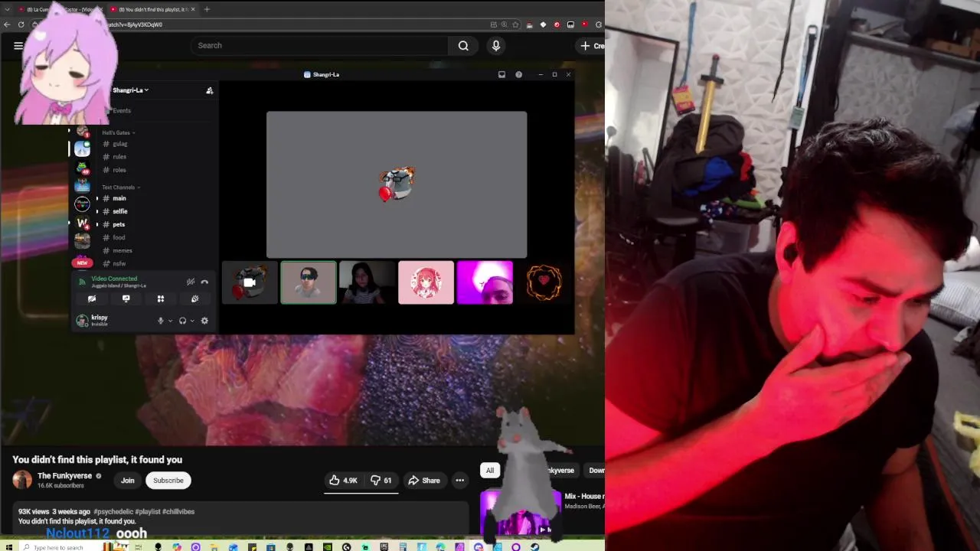
Task: Open The Funkyverse channel name link
Action: click(64, 476)
